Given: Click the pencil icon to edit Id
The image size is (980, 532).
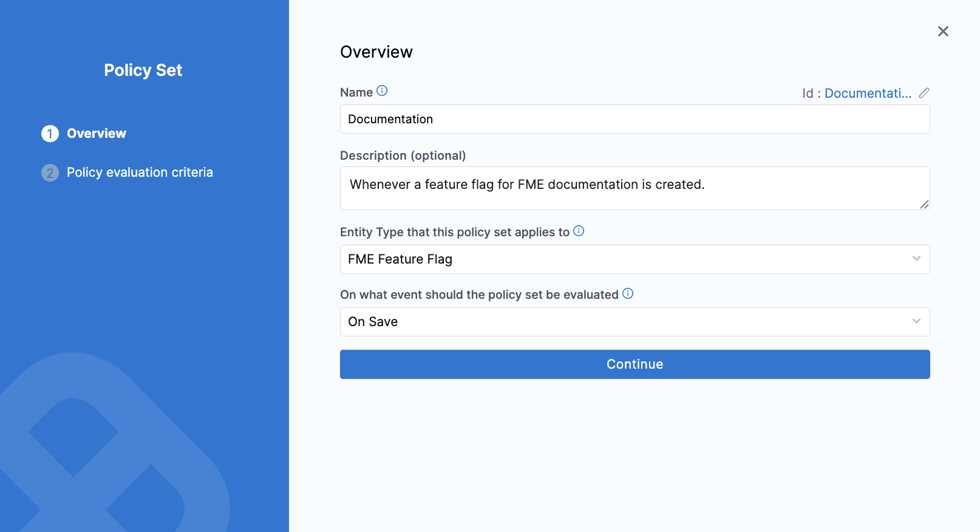Looking at the screenshot, I should 924,93.
